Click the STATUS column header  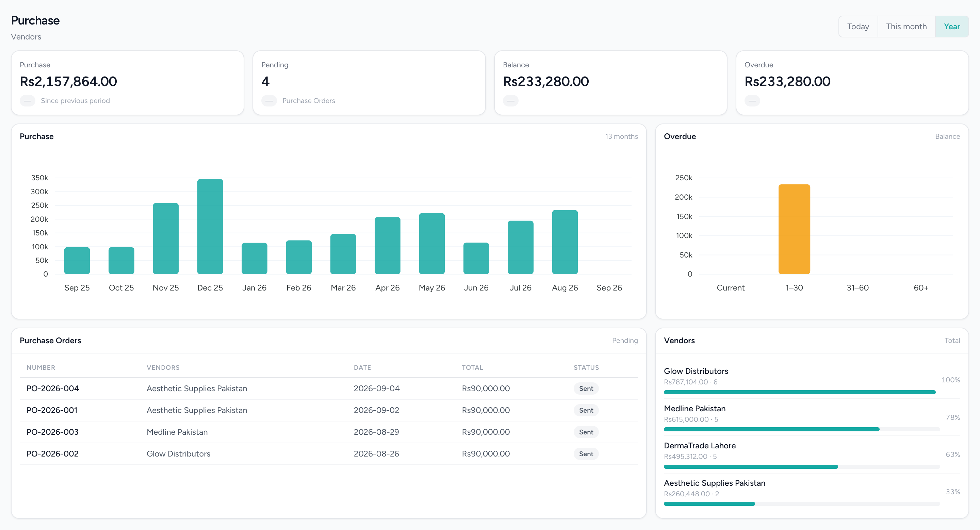point(586,368)
